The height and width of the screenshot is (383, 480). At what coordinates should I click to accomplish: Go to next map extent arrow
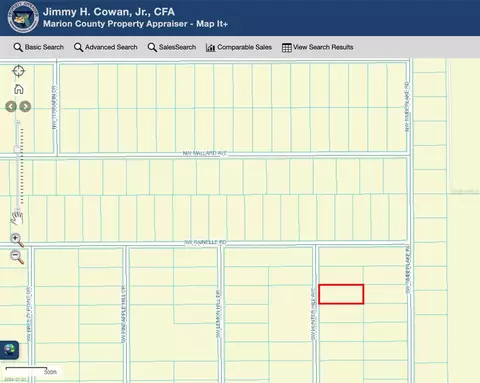pos(25,107)
